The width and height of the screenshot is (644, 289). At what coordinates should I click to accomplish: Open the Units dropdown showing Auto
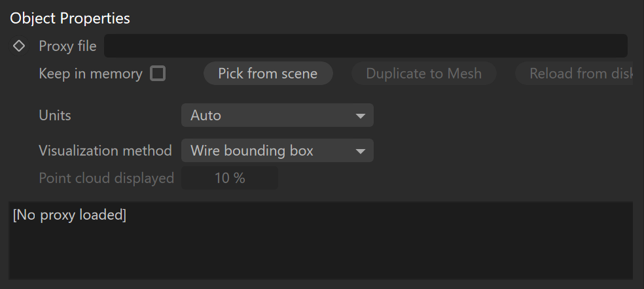pyautogui.click(x=277, y=115)
